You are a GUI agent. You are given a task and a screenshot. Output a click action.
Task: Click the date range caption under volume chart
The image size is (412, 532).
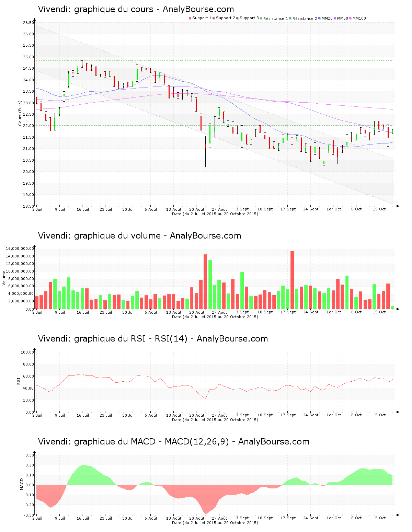215,317
